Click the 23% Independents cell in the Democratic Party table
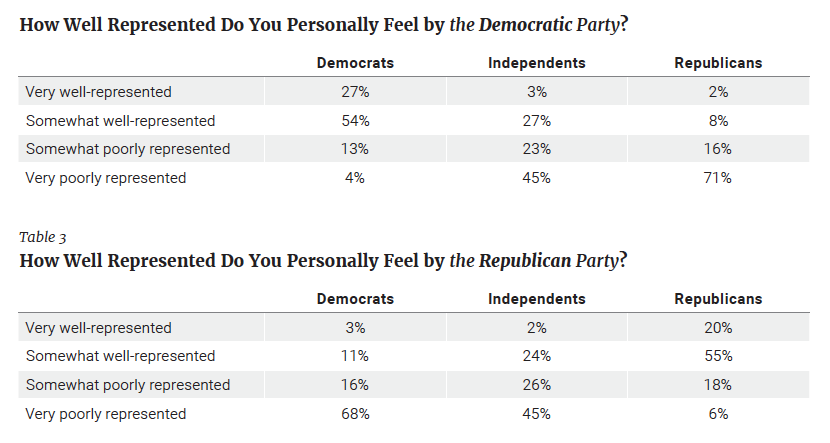The width and height of the screenshot is (830, 443). coord(537,149)
